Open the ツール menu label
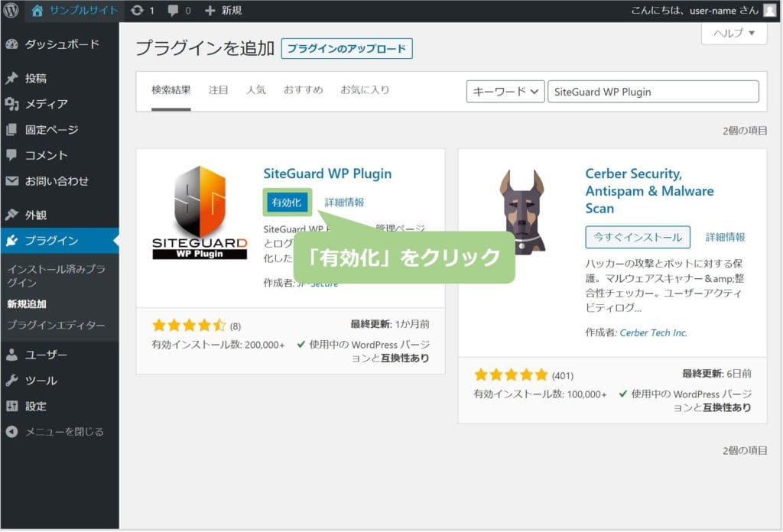The image size is (783, 532). (x=41, y=381)
